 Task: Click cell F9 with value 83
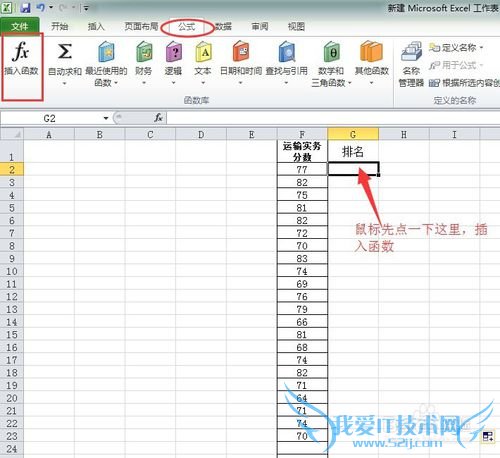[302, 258]
